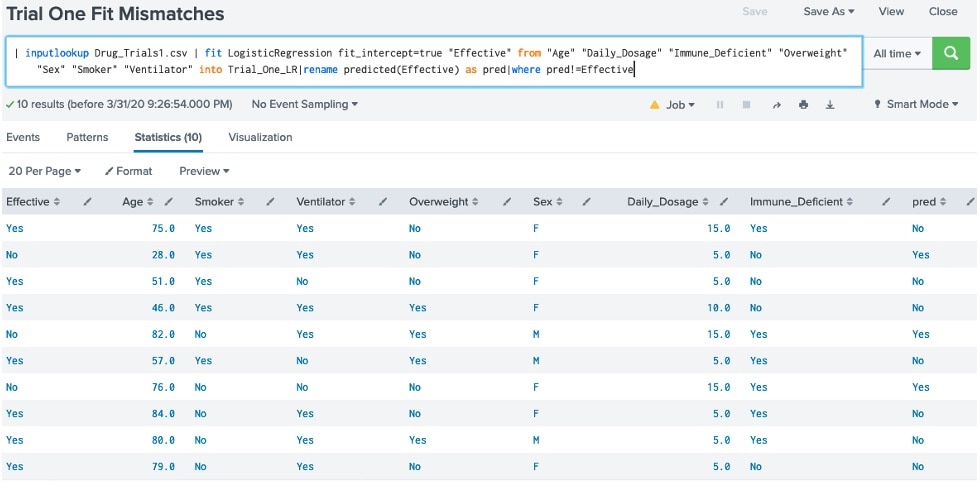
Task: Run search with green magnifier button
Action: [951, 54]
